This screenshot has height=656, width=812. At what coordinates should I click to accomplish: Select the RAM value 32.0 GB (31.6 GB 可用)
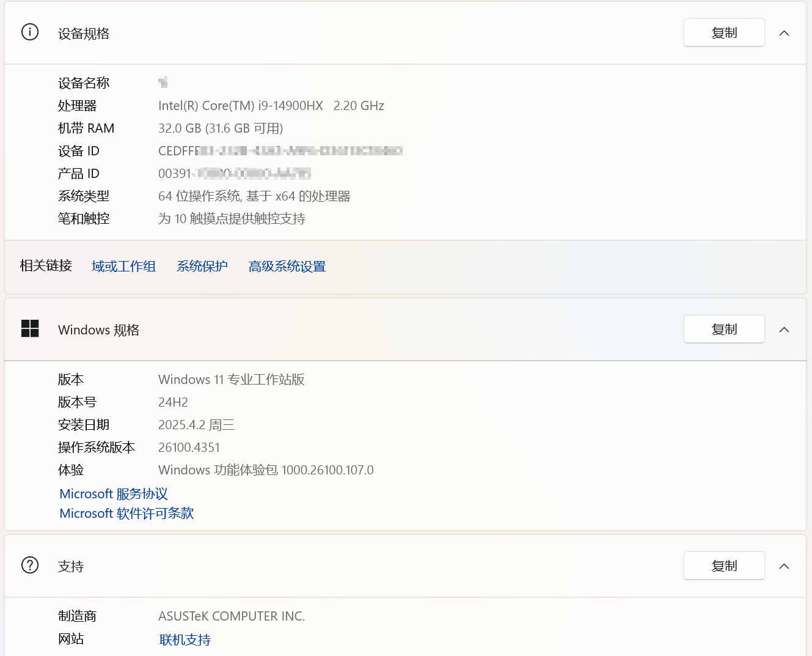[221, 128]
